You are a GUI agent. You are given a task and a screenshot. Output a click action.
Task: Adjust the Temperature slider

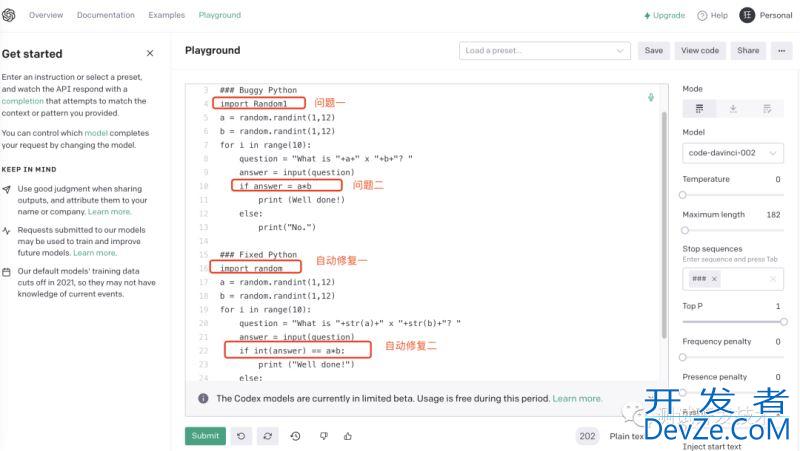pos(683,195)
